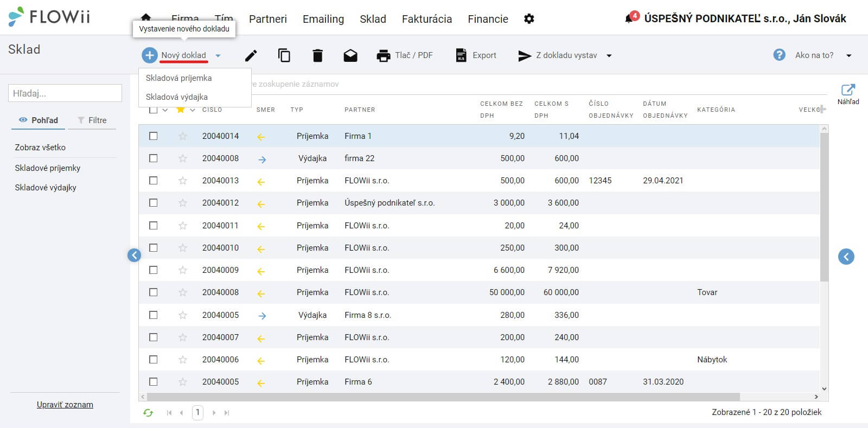Screen dimensions: 868x428
Task: Open the Fakturácia menu
Action: click(x=427, y=19)
